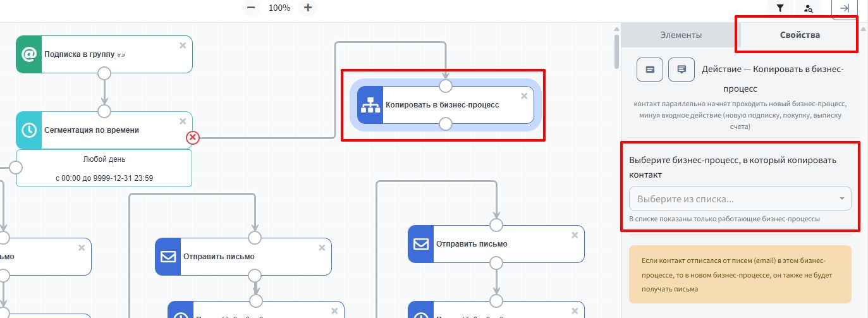Click the hierarchy icon of Копировать в бизнес-процесс
Screen dimensions: 868x318
[370, 105]
